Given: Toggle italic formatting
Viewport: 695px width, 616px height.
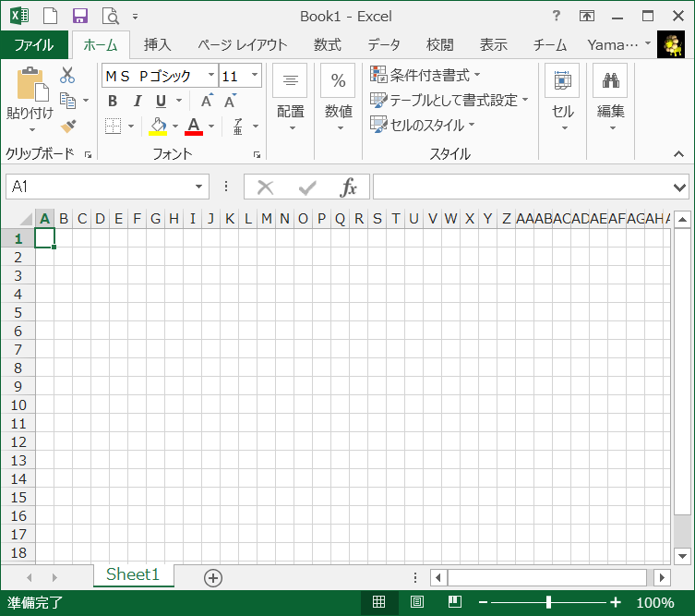Looking at the screenshot, I should pos(138,101).
